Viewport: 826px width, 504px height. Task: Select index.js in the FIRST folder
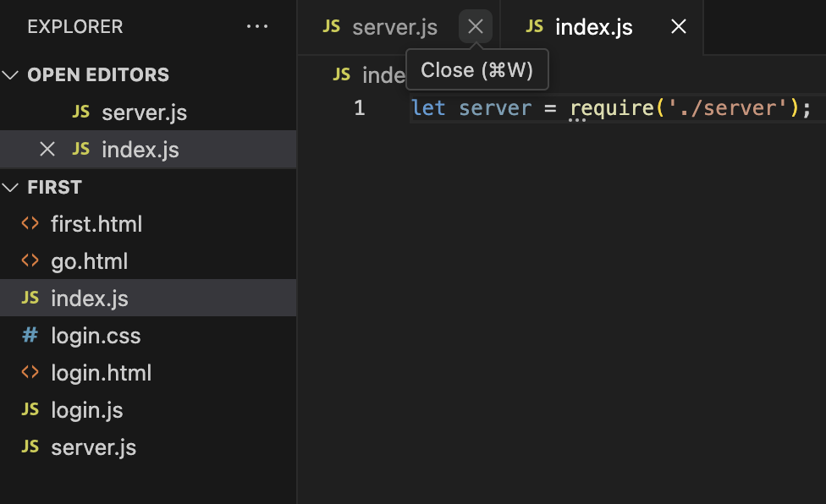coord(90,299)
